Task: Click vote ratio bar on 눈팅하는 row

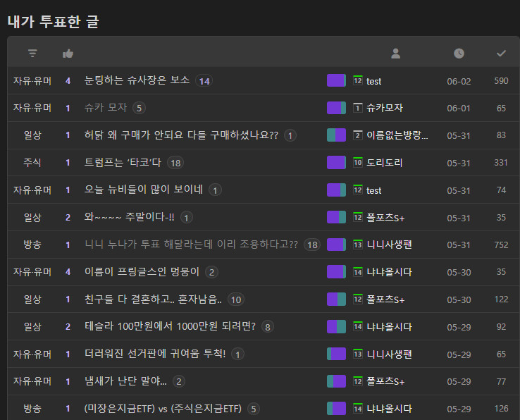Action: click(336, 80)
